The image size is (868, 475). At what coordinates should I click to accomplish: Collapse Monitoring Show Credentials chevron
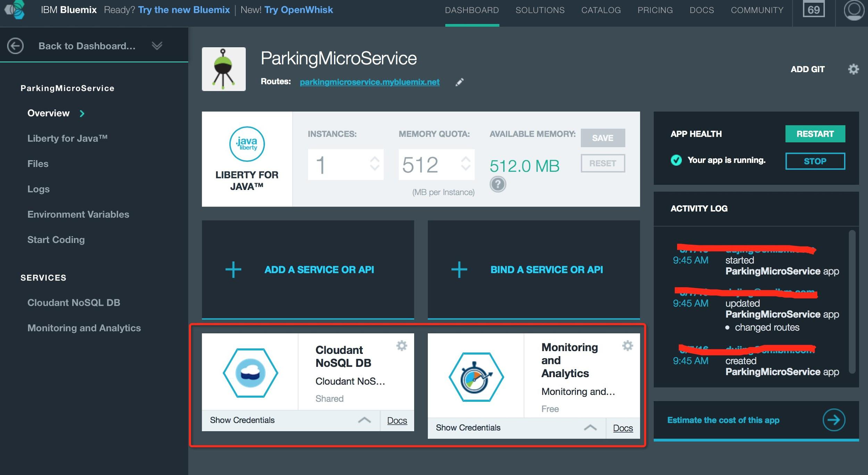tap(590, 427)
